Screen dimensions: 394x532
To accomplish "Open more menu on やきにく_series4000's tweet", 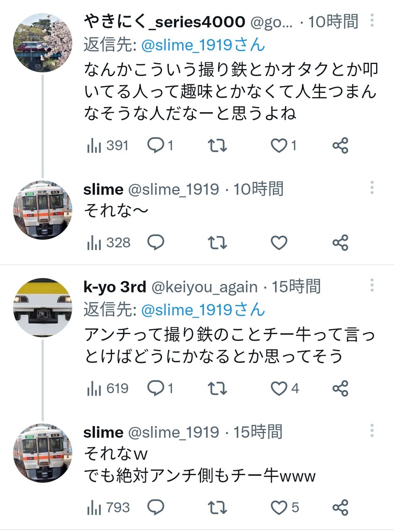I will click(x=372, y=20).
